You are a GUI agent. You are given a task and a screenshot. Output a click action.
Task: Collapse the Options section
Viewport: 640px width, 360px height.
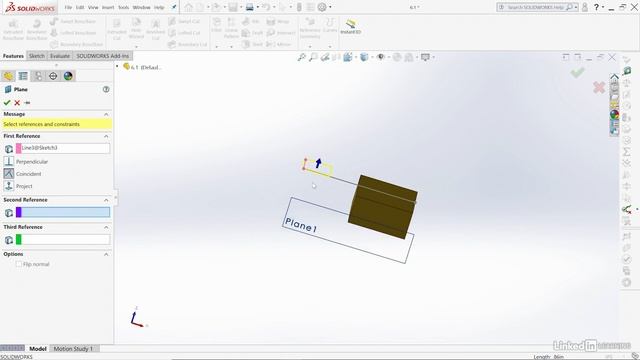coord(106,254)
